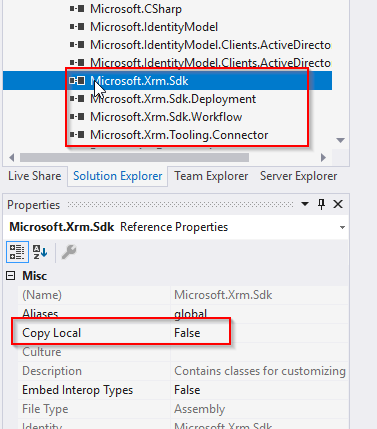The image size is (377, 429).
Task: Switch to the Solution Explorer tab
Action: pyautogui.click(x=118, y=176)
